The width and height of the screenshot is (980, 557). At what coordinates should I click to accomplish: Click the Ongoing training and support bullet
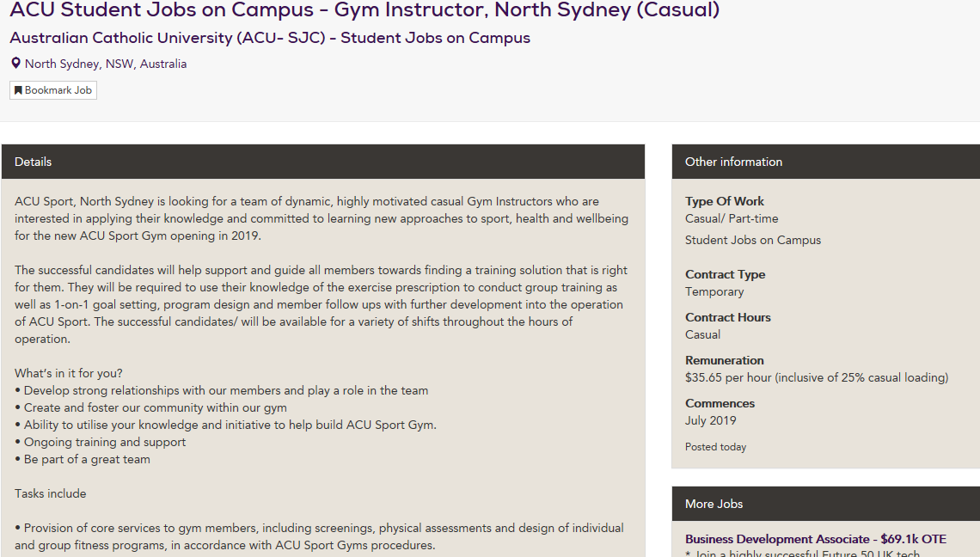tap(100, 442)
